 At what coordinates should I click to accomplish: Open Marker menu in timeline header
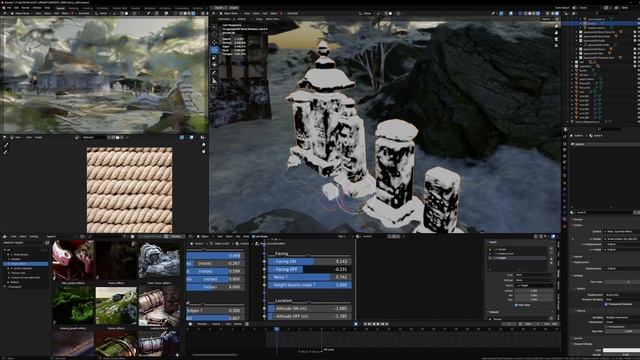tap(237, 324)
